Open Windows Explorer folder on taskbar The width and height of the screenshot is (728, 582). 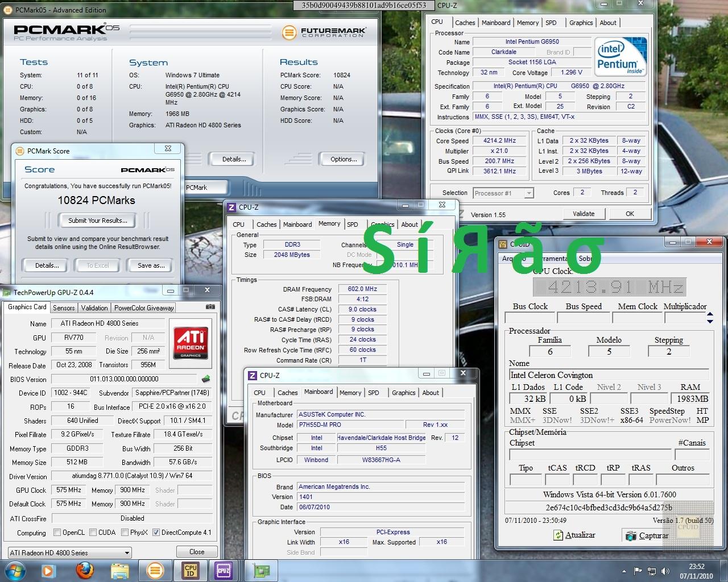pos(119,570)
